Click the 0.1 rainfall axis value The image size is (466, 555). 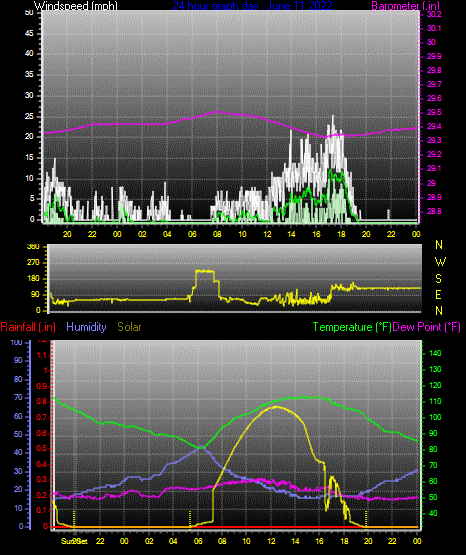point(42,510)
